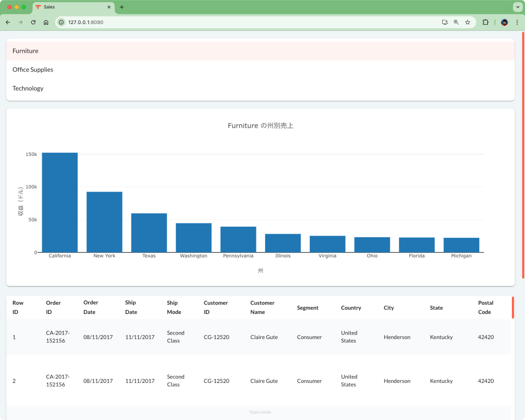Viewport: 525px width, 420px height.
Task: Select the Technology category
Action: click(260, 88)
